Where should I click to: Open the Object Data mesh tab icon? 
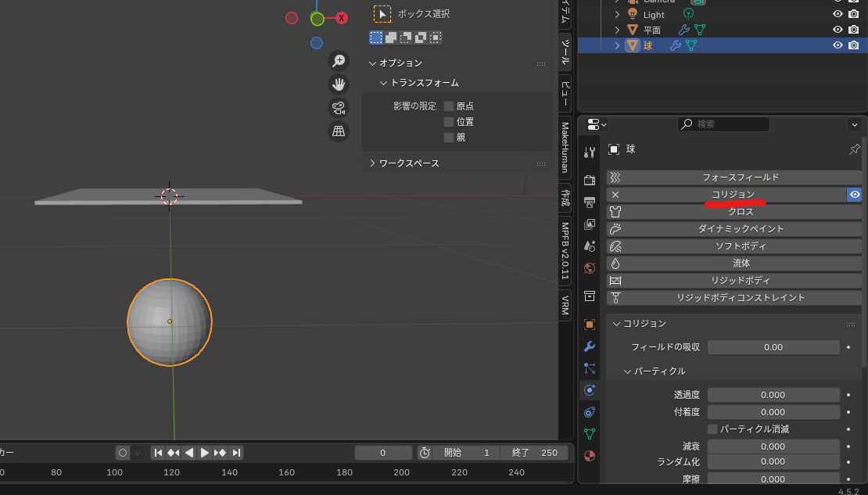(x=590, y=433)
